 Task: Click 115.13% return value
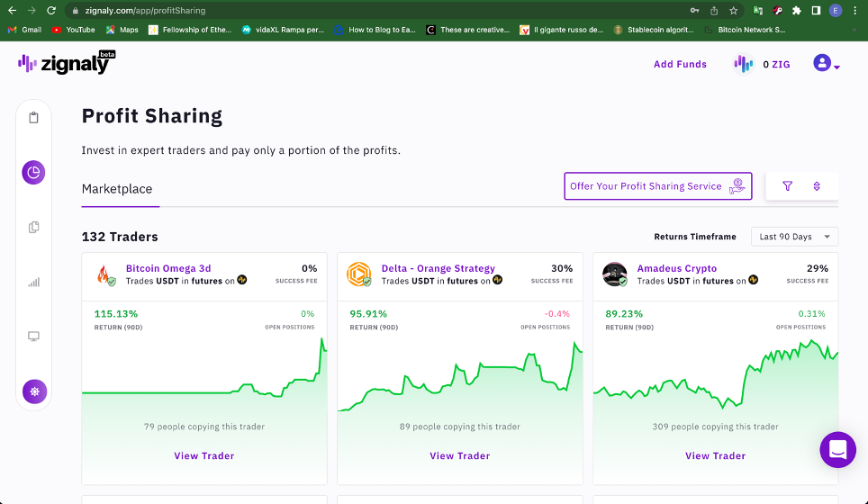[115, 314]
